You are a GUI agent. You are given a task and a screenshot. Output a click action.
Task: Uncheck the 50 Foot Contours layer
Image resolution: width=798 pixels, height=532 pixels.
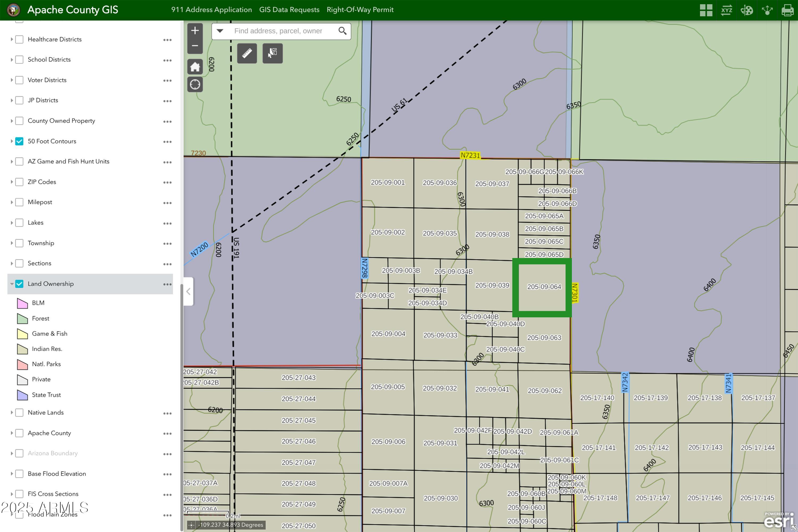pos(19,141)
